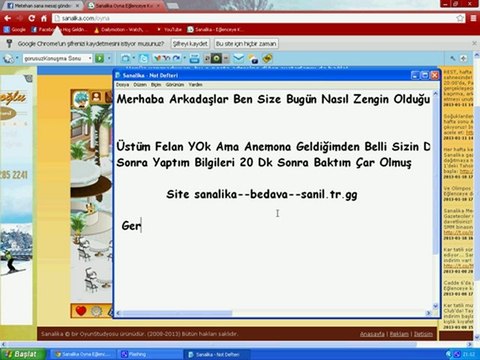The height and width of the screenshot is (360, 480).
Task: Click the blue monitor toolbar icon
Action: click(126, 59)
